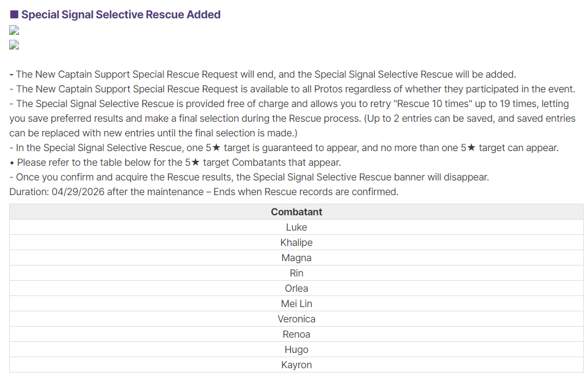Select the Renoa table row
This screenshot has height=389, width=588.
[296, 334]
